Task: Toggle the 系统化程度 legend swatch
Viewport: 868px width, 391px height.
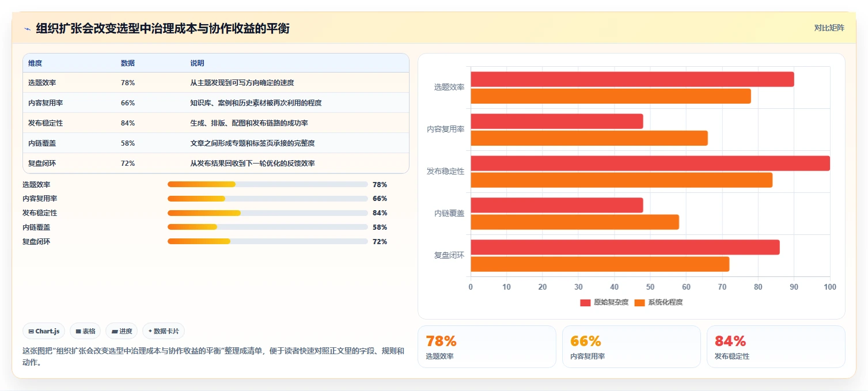Action: (x=639, y=302)
